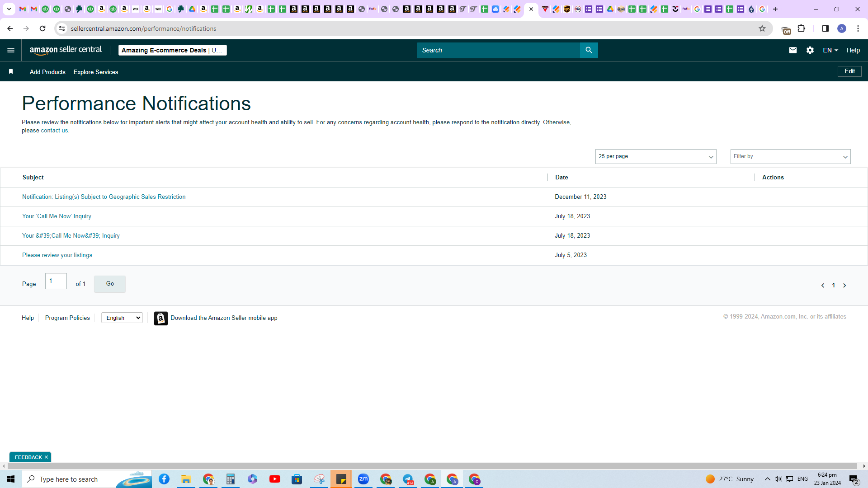Click the search magnifier button

pos(589,50)
